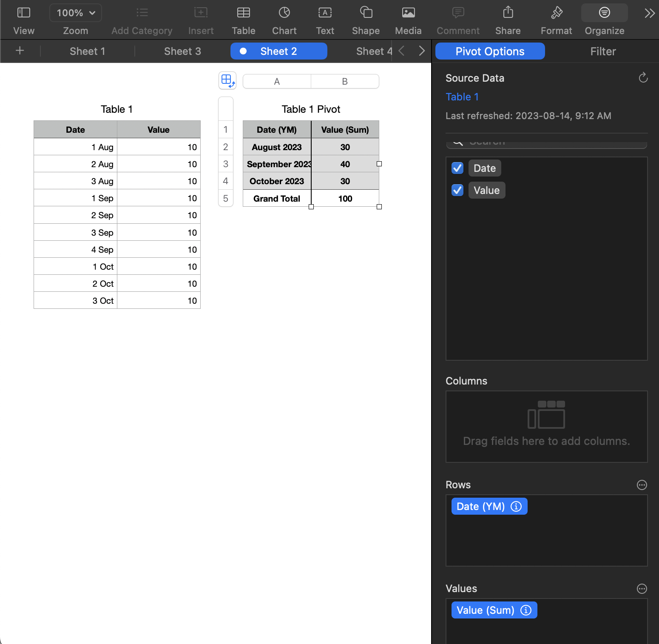659x644 pixels.
Task: Select column A header of pivot
Action: pos(277,81)
